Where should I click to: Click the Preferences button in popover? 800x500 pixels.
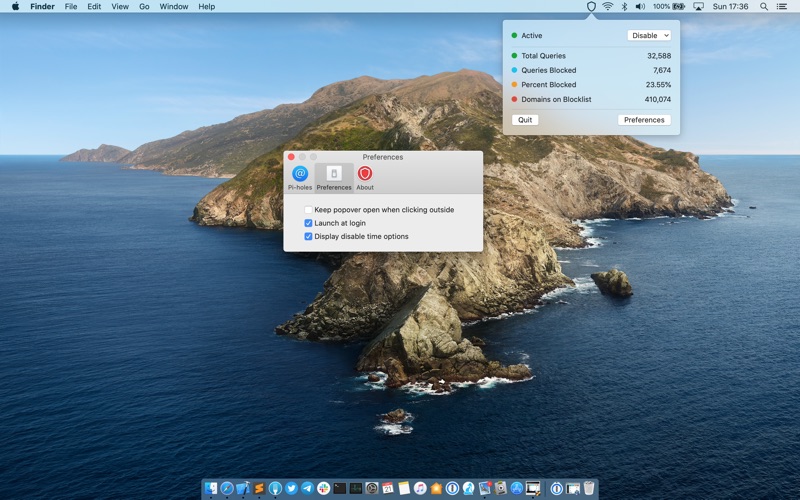click(644, 120)
